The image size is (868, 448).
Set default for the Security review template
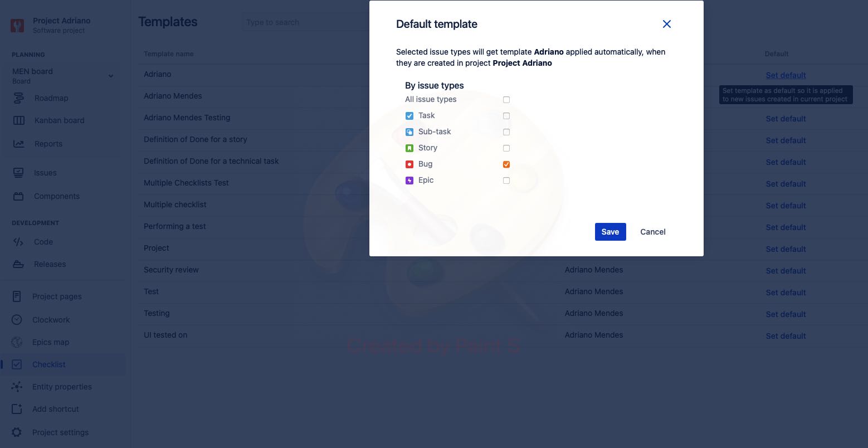point(786,271)
